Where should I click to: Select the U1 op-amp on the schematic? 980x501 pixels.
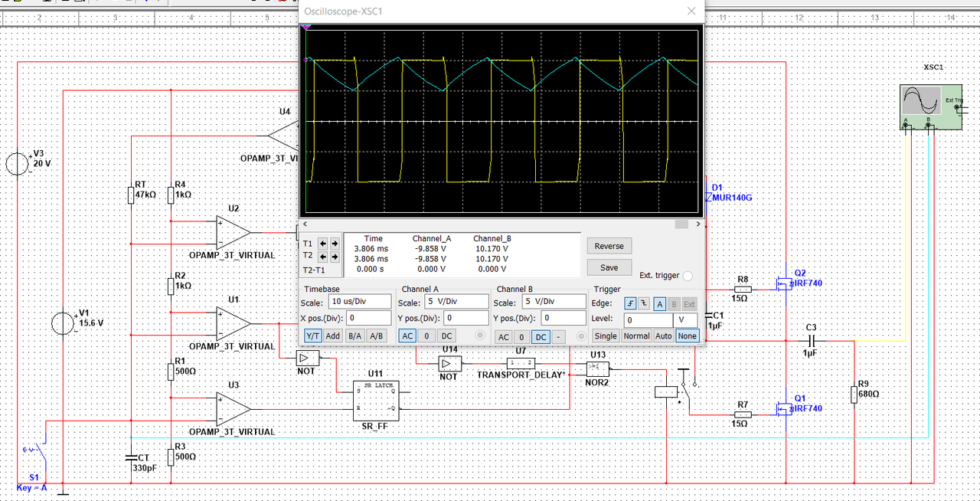click(x=234, y=323)
